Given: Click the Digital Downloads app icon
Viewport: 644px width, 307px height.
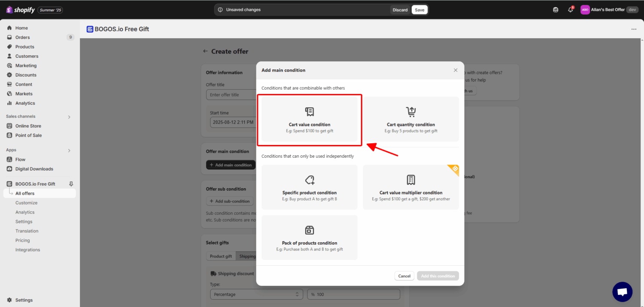Looking at the screenshot, I should tap(9, 169).
